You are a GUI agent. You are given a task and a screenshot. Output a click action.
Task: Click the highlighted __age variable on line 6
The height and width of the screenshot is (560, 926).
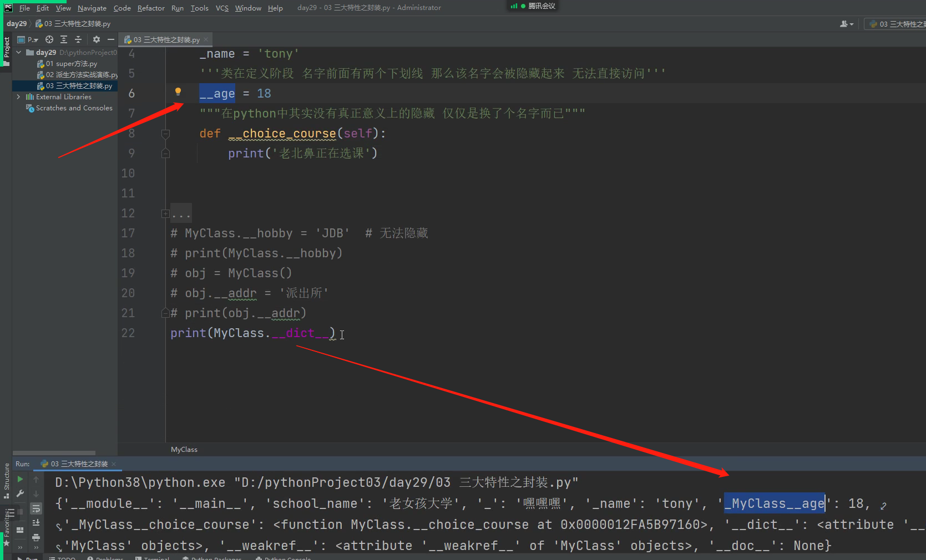[x=217, y=93]
